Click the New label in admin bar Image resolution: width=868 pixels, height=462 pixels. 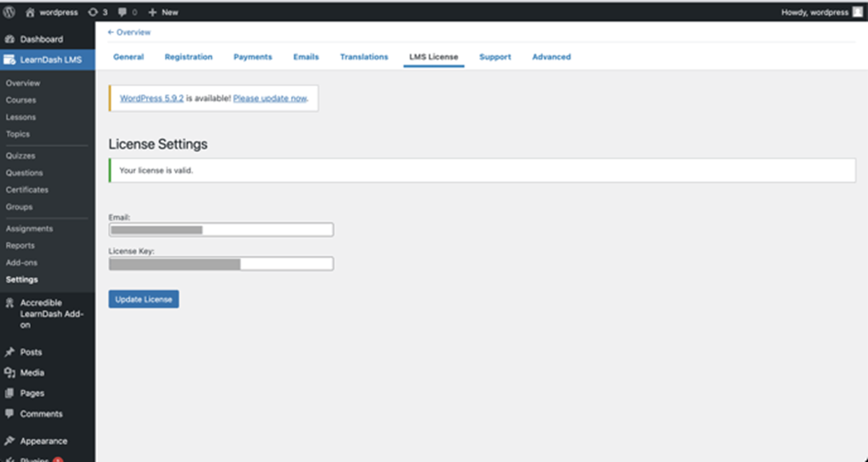click(x=170, y=12)
